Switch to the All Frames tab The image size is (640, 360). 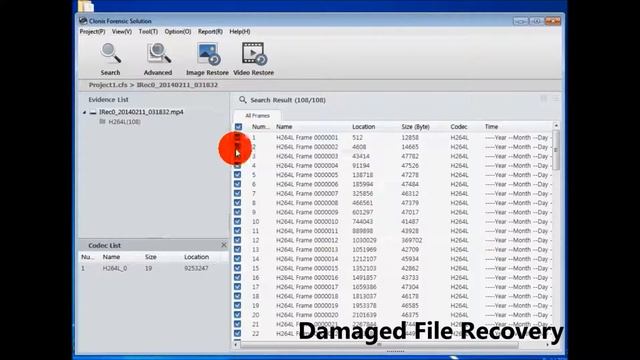click(x=257, y=116)
